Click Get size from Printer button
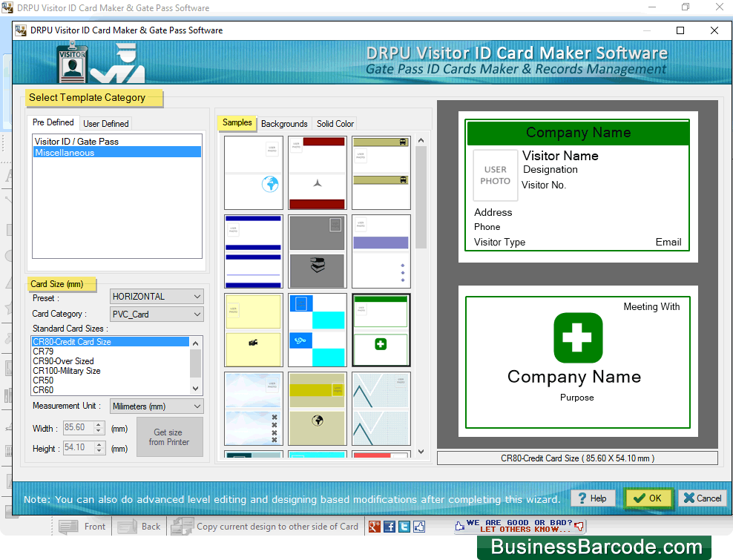 169,437
